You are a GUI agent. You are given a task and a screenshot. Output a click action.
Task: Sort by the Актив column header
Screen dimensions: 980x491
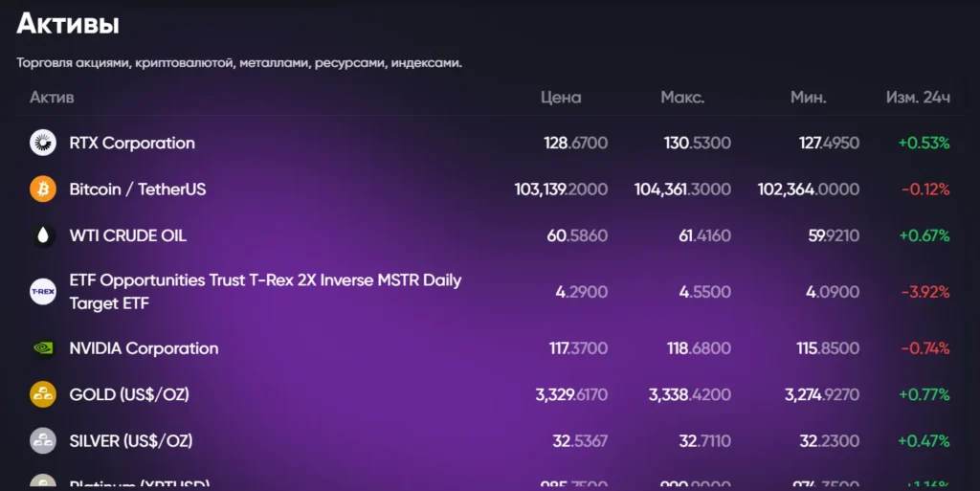(52, 98)
